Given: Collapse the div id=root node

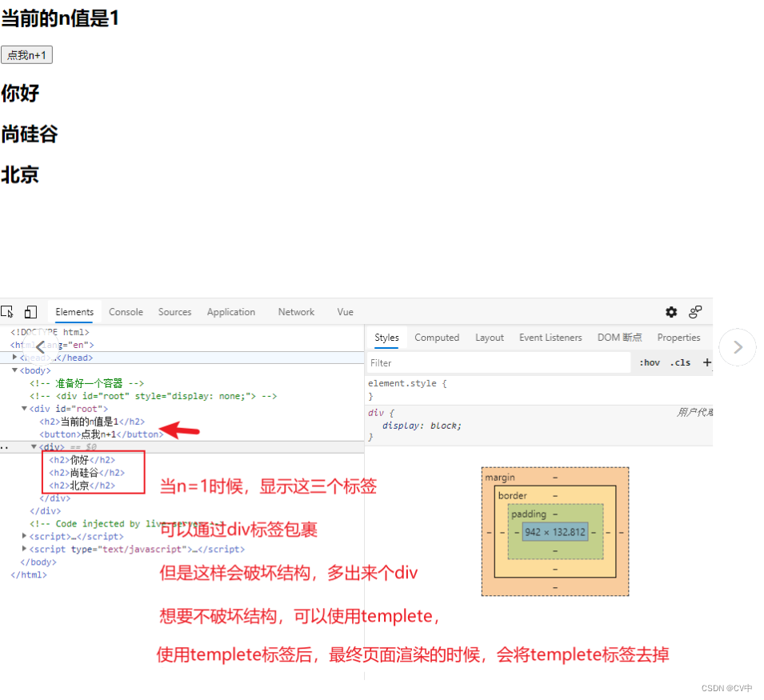Looking at the screenshot, I should click(22, 408).
